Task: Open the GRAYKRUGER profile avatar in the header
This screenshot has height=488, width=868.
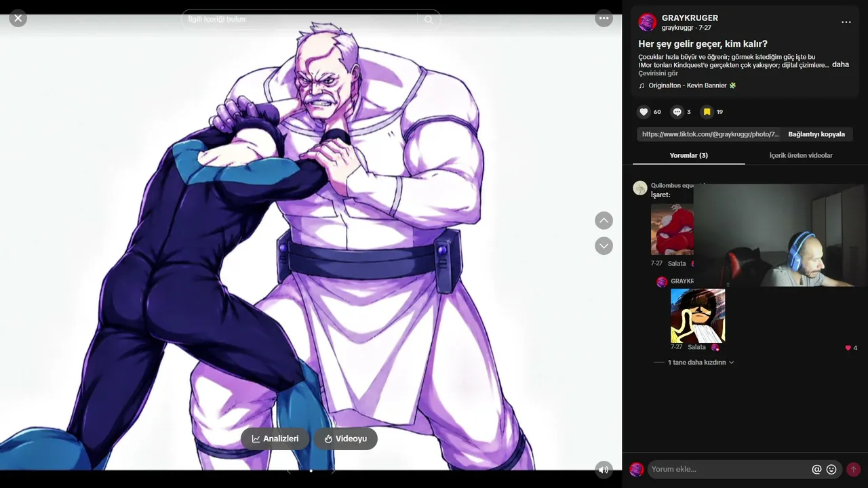Action: tap(648, 22)
